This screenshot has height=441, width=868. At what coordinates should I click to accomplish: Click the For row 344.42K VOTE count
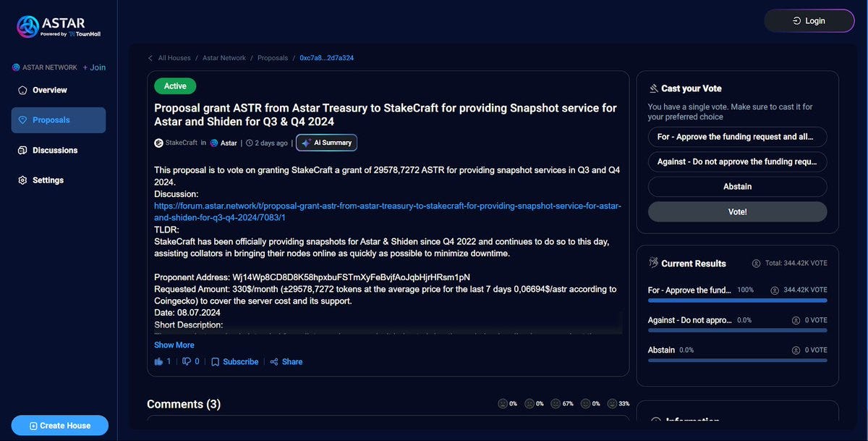click(x=805, y=290)
